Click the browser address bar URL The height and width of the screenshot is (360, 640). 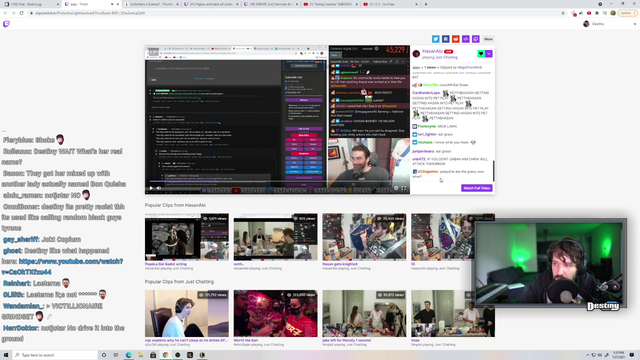[89, 13]
